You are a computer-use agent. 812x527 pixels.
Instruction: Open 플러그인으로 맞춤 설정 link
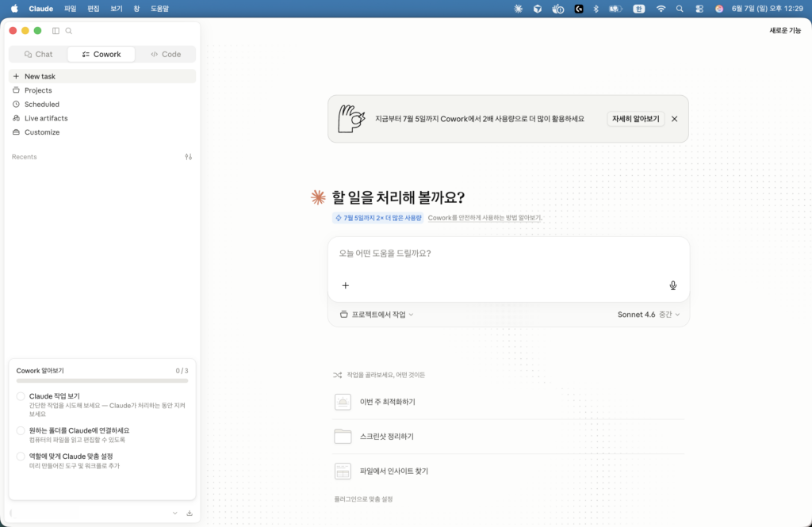363,499
